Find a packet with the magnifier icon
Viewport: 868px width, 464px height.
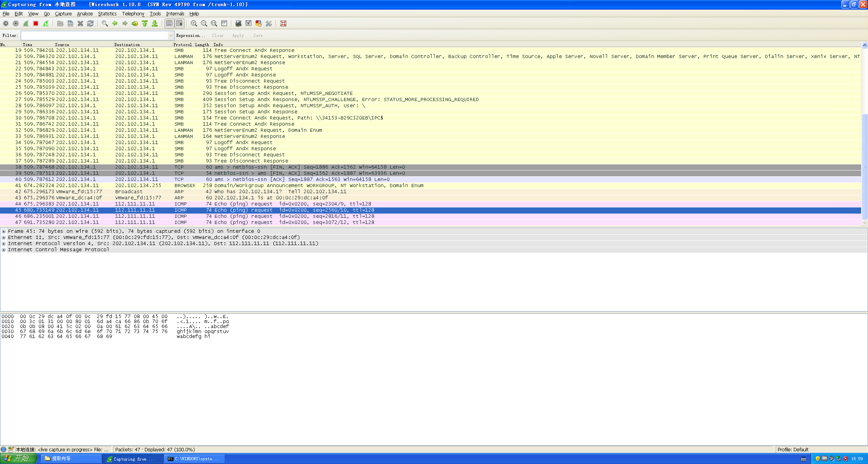tap(104, 23)
